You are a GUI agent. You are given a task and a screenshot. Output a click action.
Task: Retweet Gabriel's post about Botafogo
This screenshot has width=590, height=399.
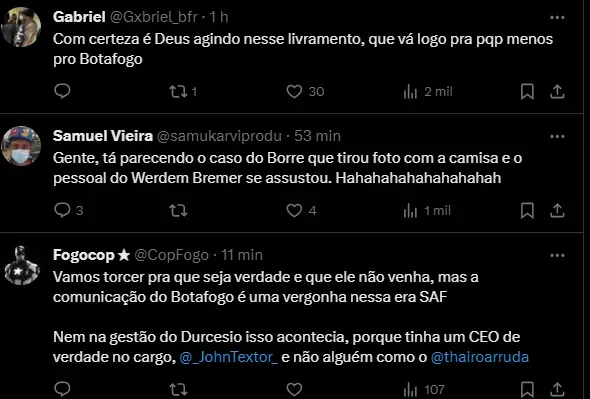click(x=183, y=91)
